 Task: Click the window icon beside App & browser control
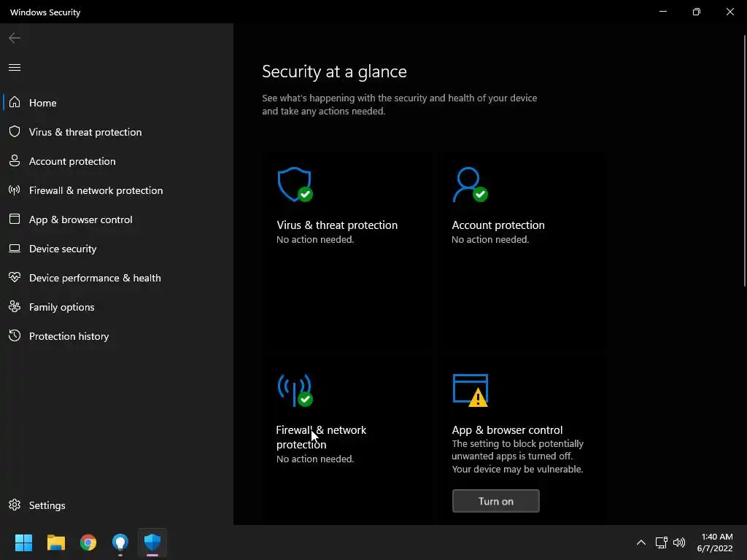click(15, 219)
